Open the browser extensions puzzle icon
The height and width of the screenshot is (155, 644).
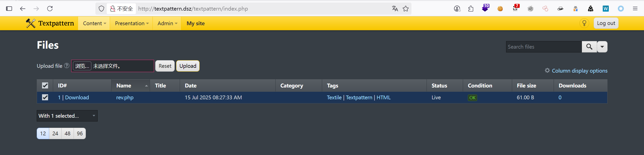coord(471,9)
